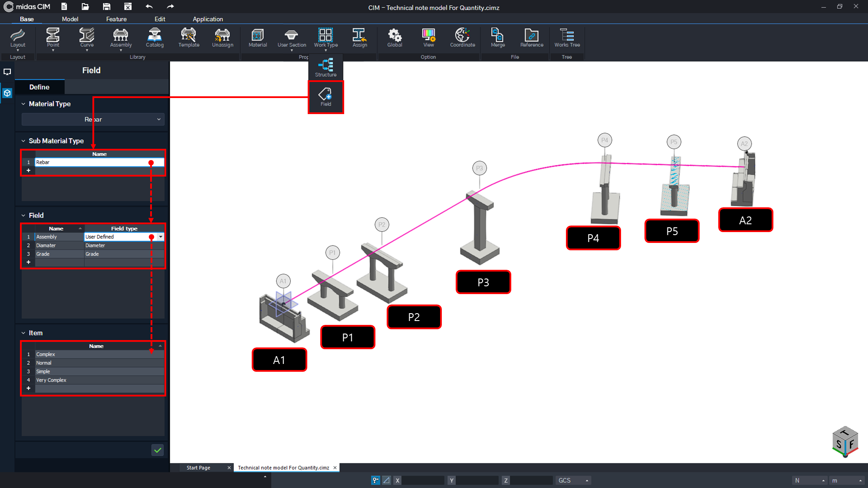Select the Point tool
The width and height of the screenshot is (868, 488).
[53, 38]
